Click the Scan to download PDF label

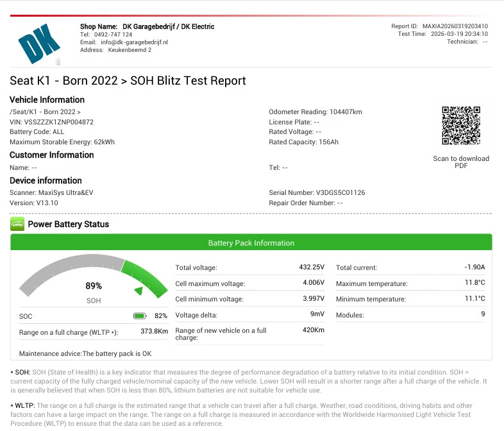(460, 162)
